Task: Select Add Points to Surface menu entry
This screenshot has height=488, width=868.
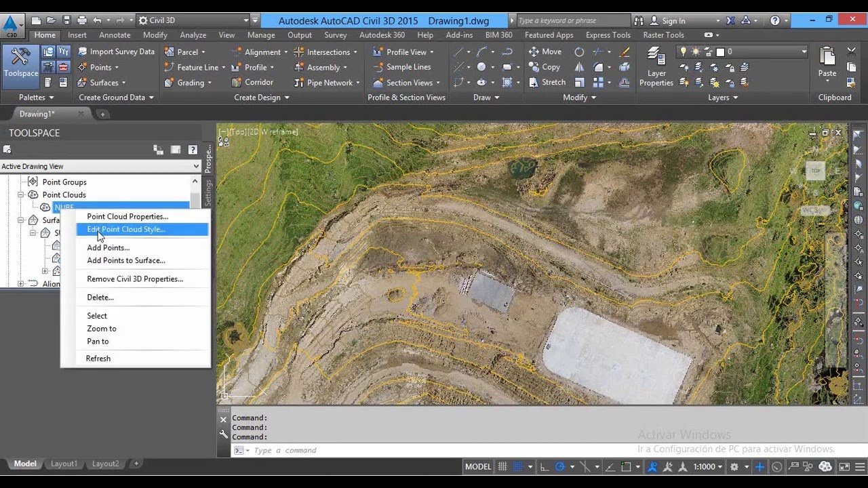Action: 126,260
